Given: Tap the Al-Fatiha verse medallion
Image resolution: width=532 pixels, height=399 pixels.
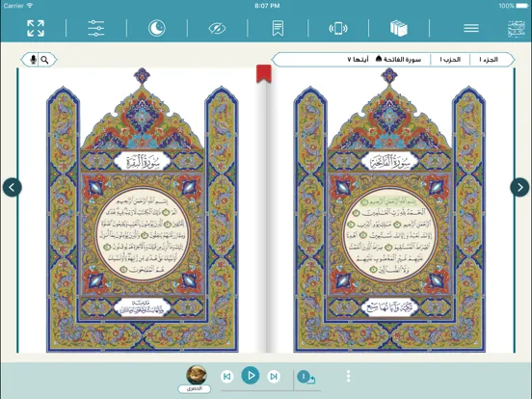Looking at the screenshot, I should [389, 235].
